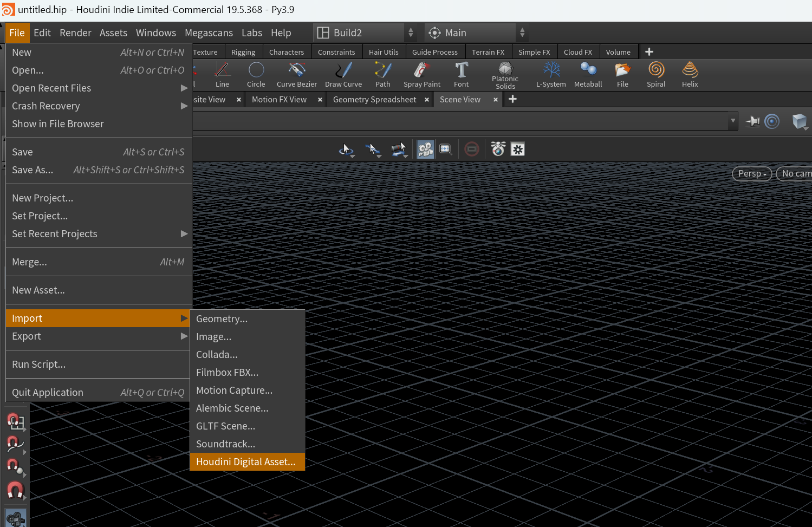The width and height of the screenshot is (812, 527).
Task: Select New Asset in File menu
Action: coord(99,290)
